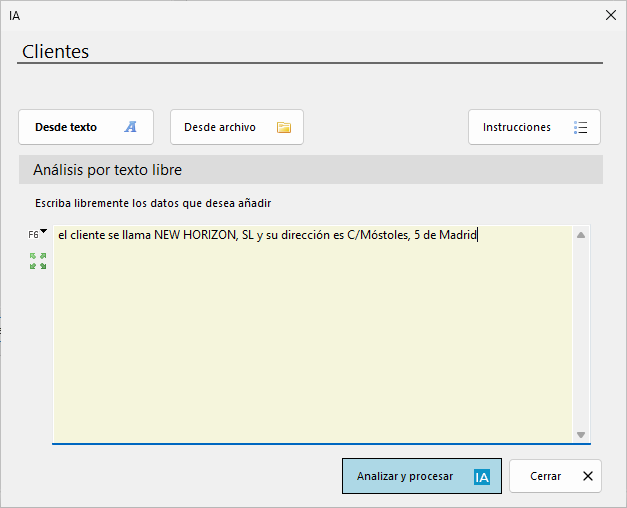Click the blue IA icon
The width and height of the screenshot is (627, 508).
482,477
